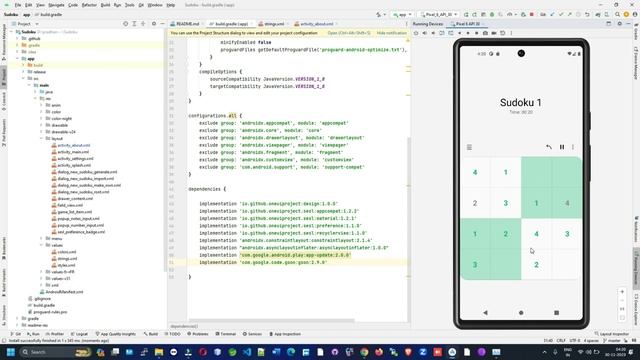Open the File menu
The height and width of the screenshot is (360, 640).
(18, 5)
